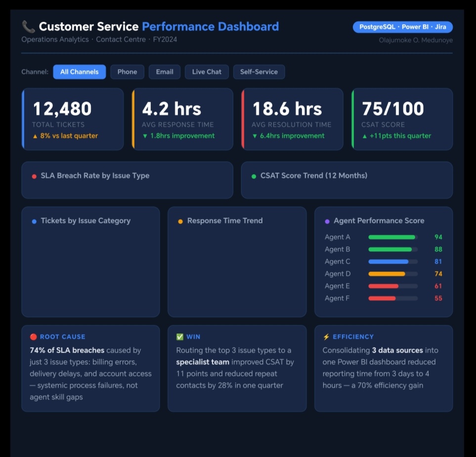Click red dot beside SLA Breach Rate
Screen dimensions: 476x457
pyautogui.click(x=34, y=176)
